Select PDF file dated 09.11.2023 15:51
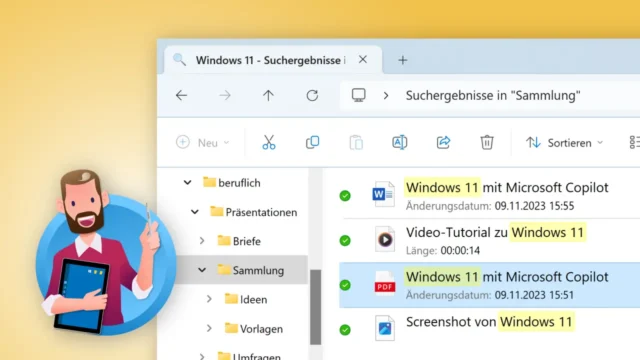The image size is (640, 360). point(489,285)
